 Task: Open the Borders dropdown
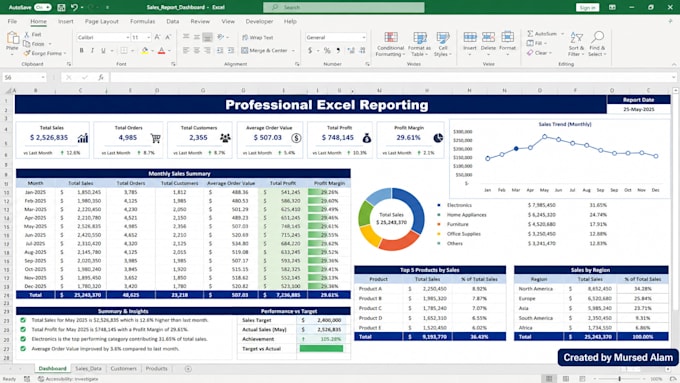click(x=132, y=51)
